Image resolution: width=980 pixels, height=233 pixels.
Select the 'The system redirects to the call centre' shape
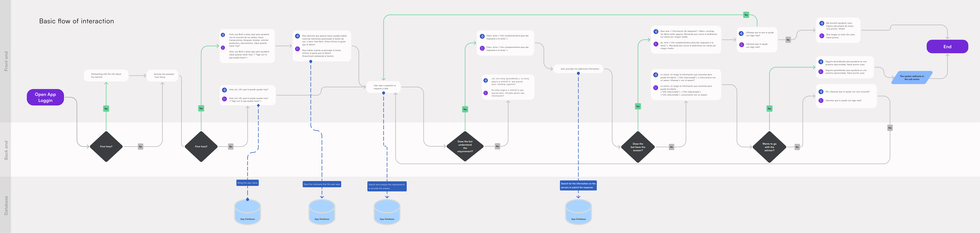912,77
